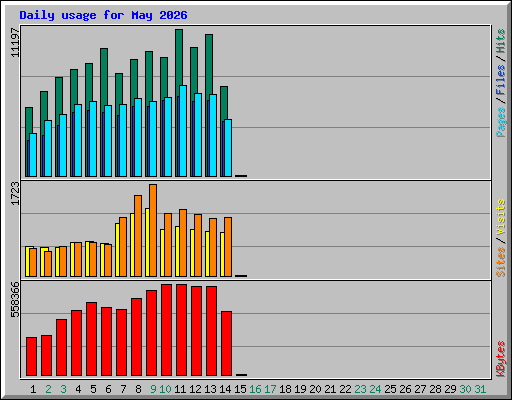Click day 23 on the x-axis
This screenshot has height=400, width=512.
[x=360, y=389]
